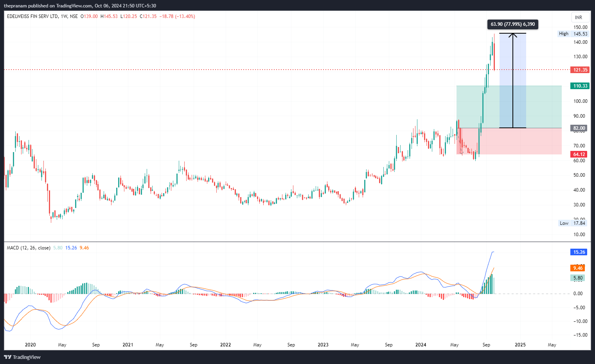The height and width of the screenshot is (364, 595).
Task: Click the 10.00 price scale label
Action: [579, 235]
